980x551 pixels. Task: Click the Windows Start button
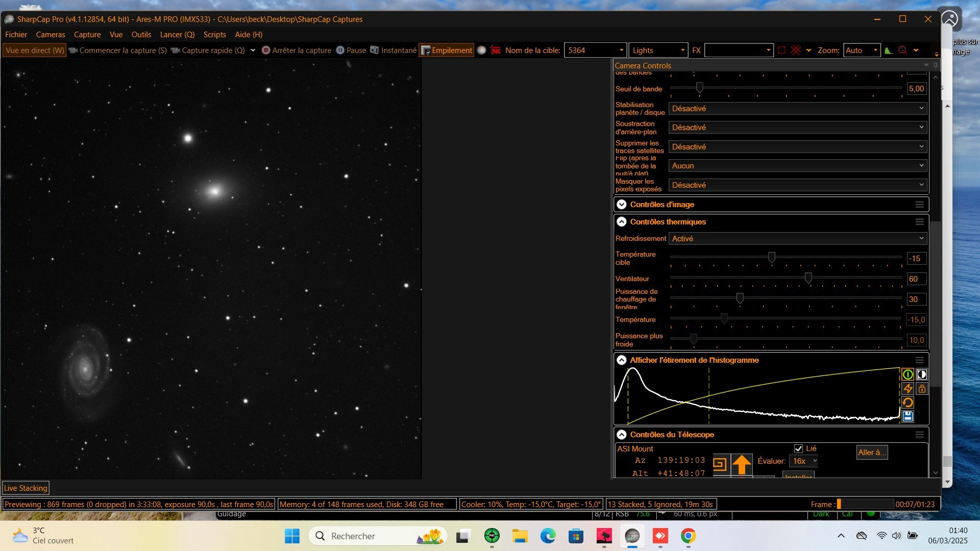coord(292,536)
